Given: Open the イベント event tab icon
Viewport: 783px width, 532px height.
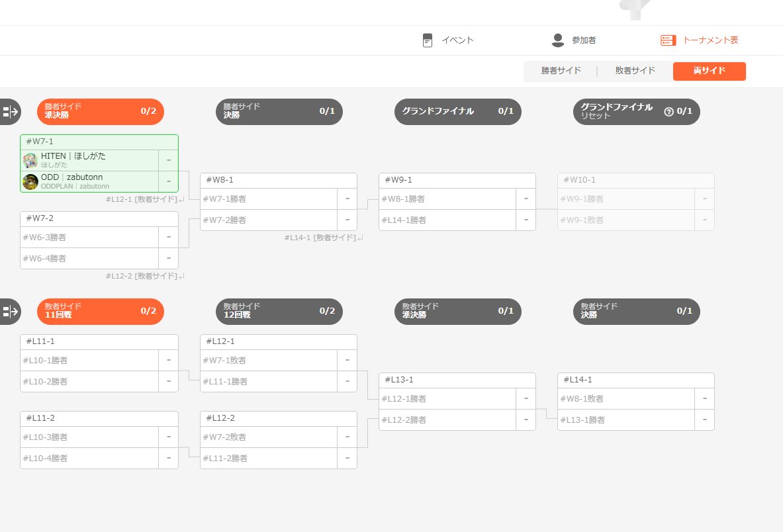Looking at the screenshot, I should [x=428, y=40].
